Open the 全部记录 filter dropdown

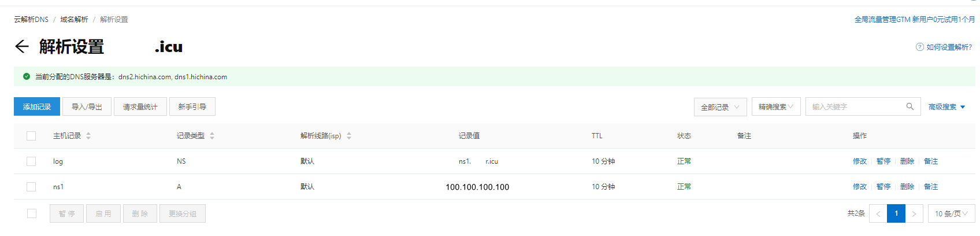coord(720,107)
